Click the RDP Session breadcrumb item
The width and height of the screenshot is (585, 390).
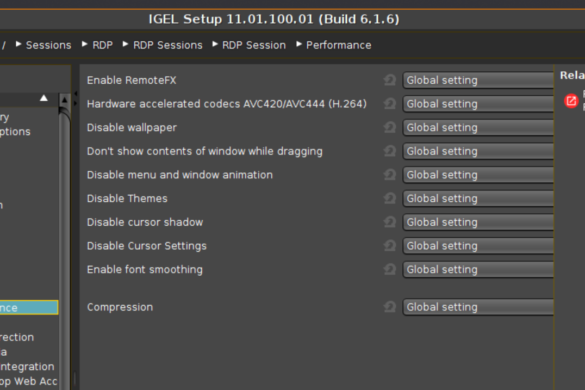pos(254,45)
